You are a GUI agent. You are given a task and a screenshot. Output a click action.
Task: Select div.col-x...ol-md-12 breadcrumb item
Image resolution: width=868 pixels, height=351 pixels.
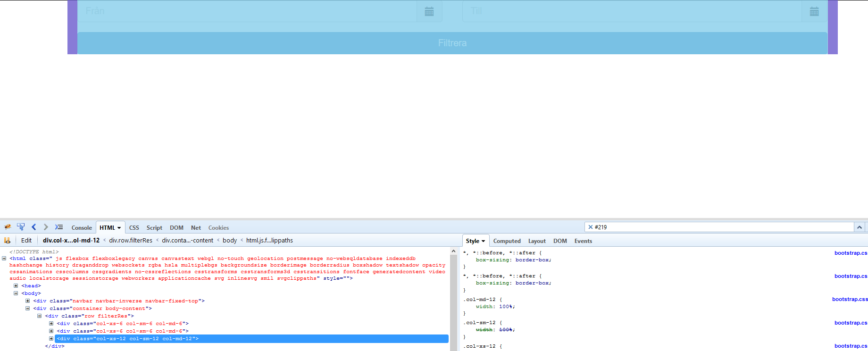[71, 240]
